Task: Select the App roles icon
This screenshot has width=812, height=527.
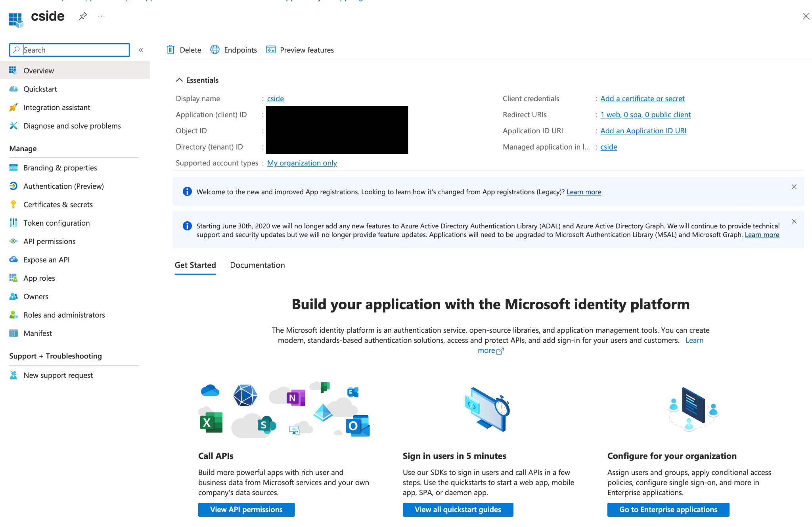Action: [13, 278]
